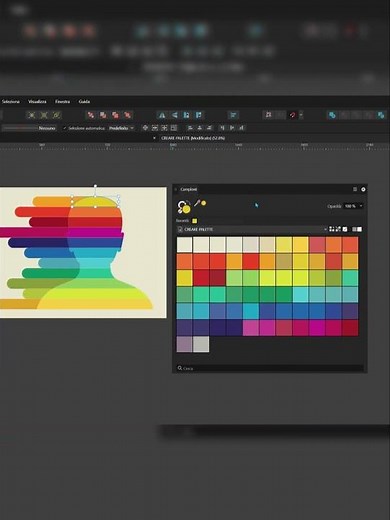Switch swatches to grid view
This screenshot has height=520, width=390.
(359, 229)
